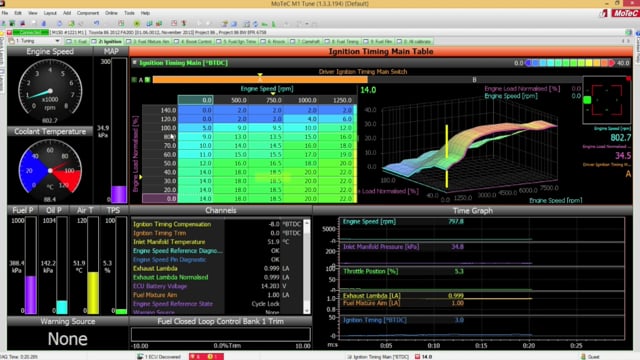Image resolution: width=640 pixels, height=360 pixels.
Task: Click the Ignition Timing Main [°BTDC] table title
Action: click(183, 62)
